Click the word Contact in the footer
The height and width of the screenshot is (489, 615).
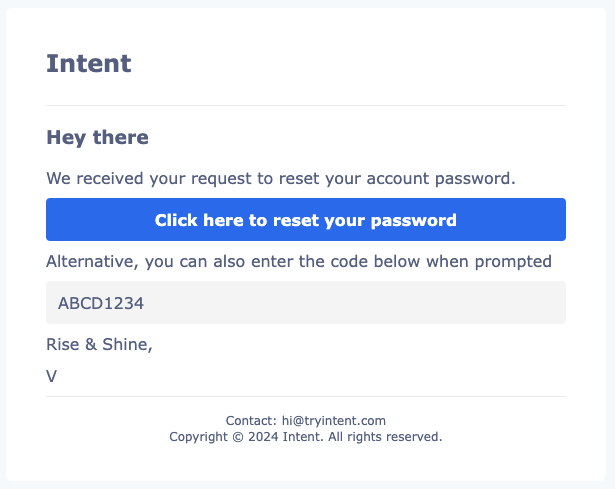[x=251, y=421]
